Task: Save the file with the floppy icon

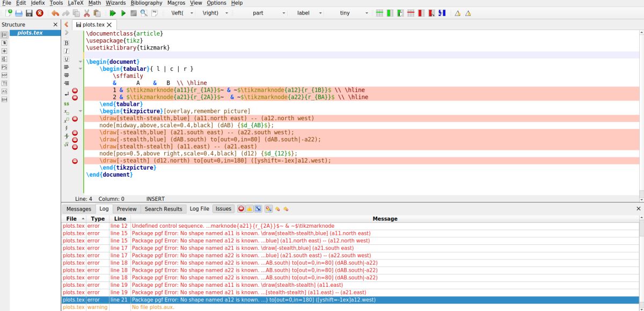Action: (29, 13)
